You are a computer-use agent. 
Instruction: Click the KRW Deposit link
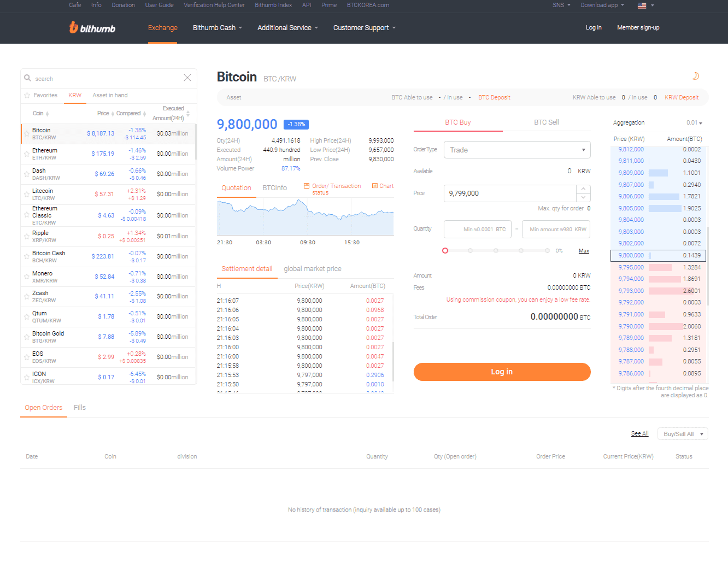(x=682, y=98)
